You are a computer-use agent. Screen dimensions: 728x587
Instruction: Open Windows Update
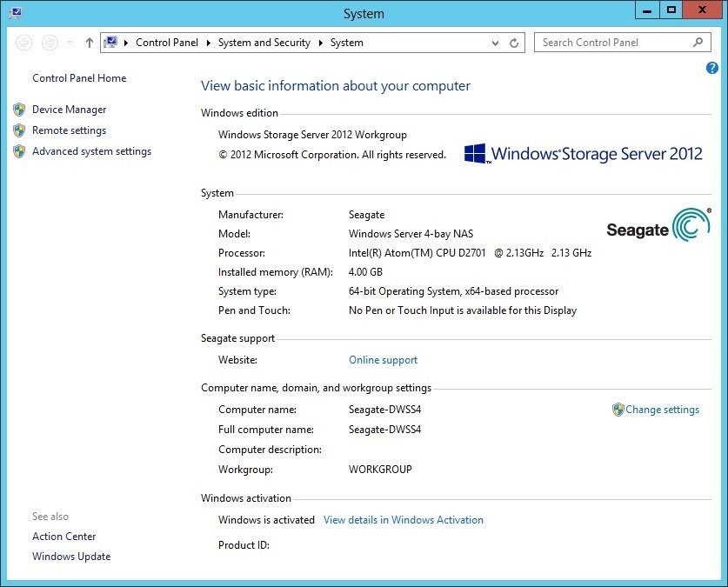[71, 557]
